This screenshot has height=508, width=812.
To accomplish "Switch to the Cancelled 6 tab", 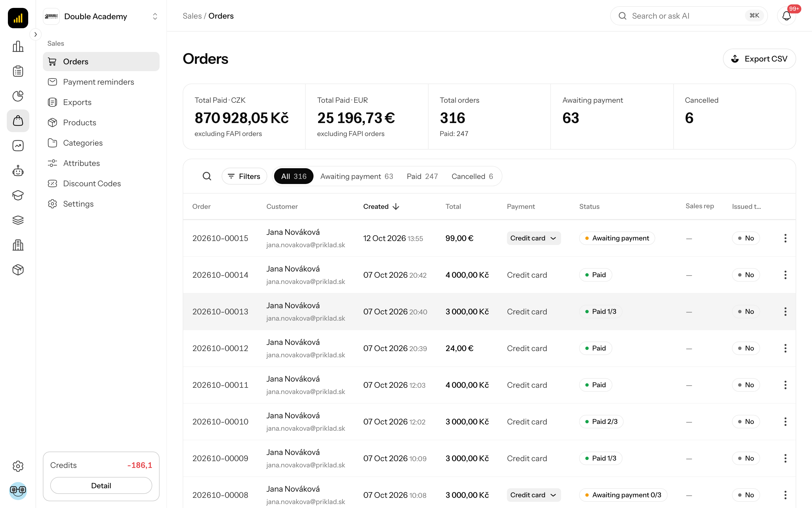I will (x=472, y=176).
